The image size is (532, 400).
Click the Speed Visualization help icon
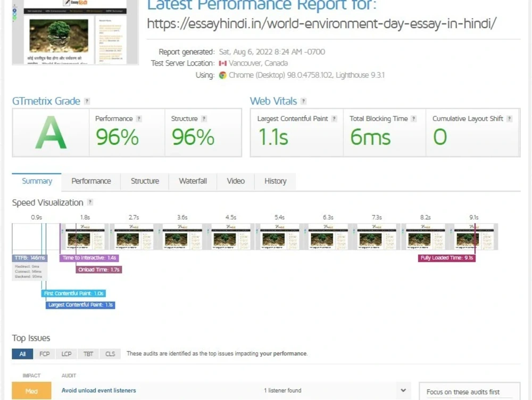coord(90,202)
